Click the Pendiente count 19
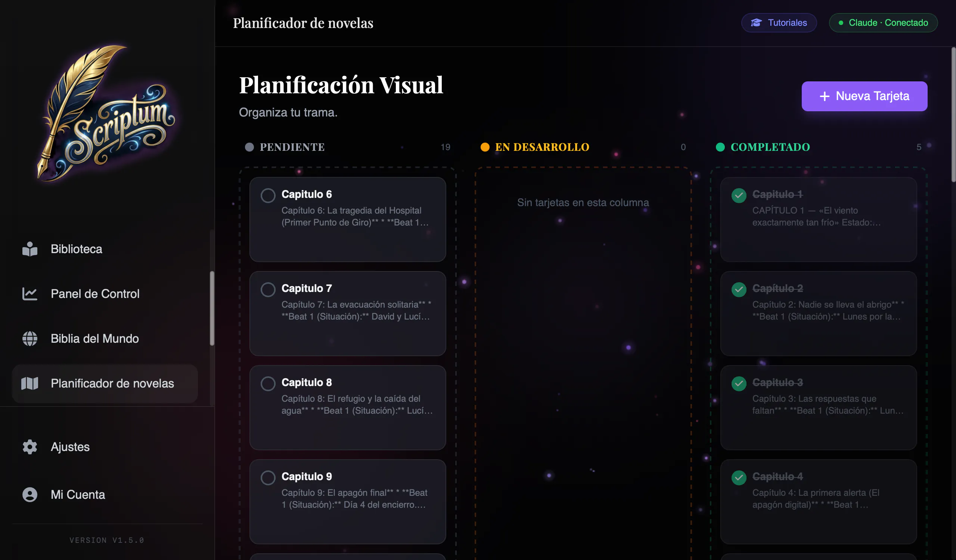 pos(446,147)
